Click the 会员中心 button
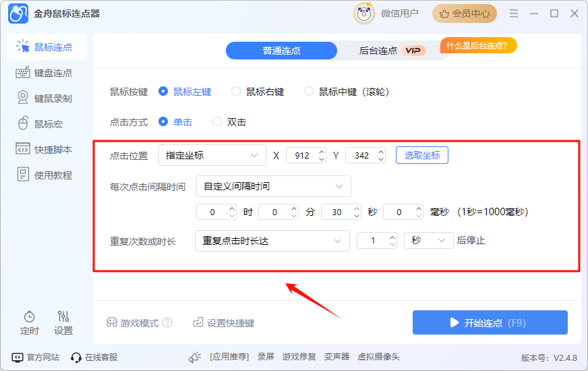 pyautogui.click(x=465, y=14)
